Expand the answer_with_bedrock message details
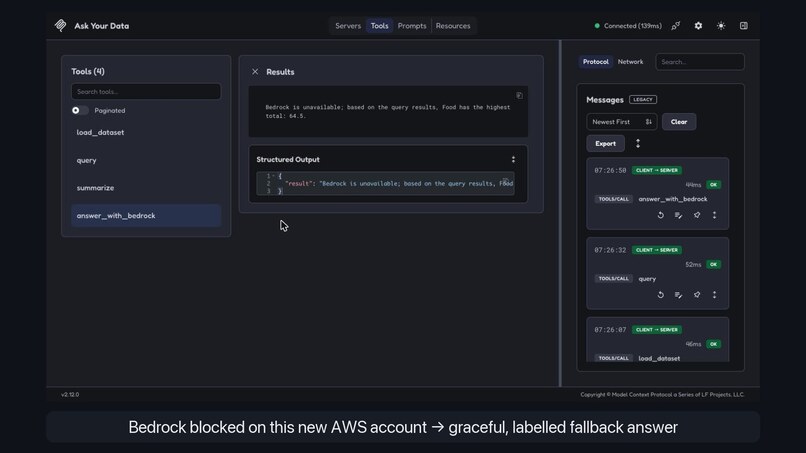806x453 pixels. pyautogui.click(x=714, y=215)
